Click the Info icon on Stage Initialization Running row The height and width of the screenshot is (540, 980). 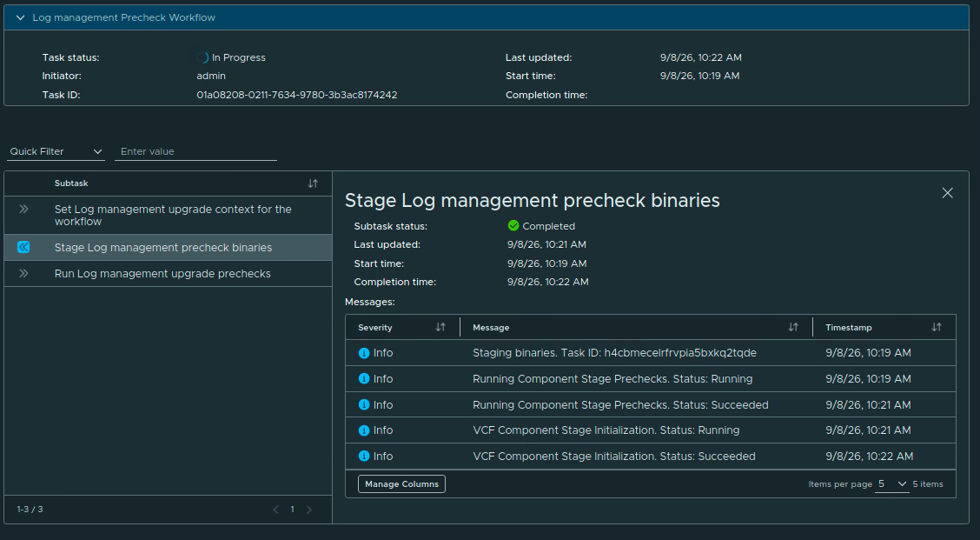click(x=364, y=430)
